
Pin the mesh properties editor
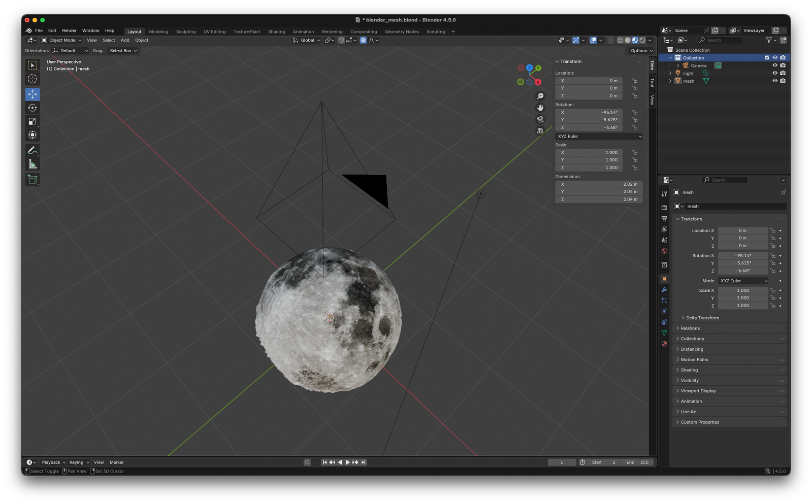tap(783, 192)
